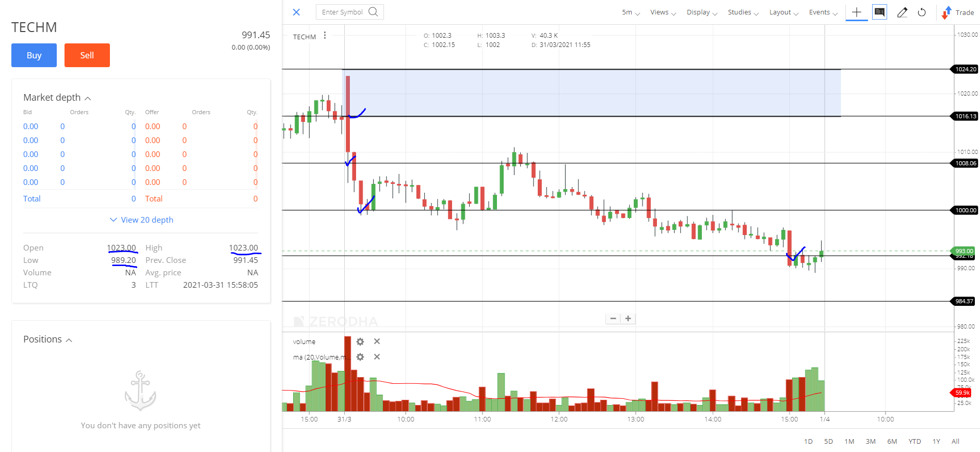Click the blue shaded rectangle zone
980x452 pixels.
[591, 93]
